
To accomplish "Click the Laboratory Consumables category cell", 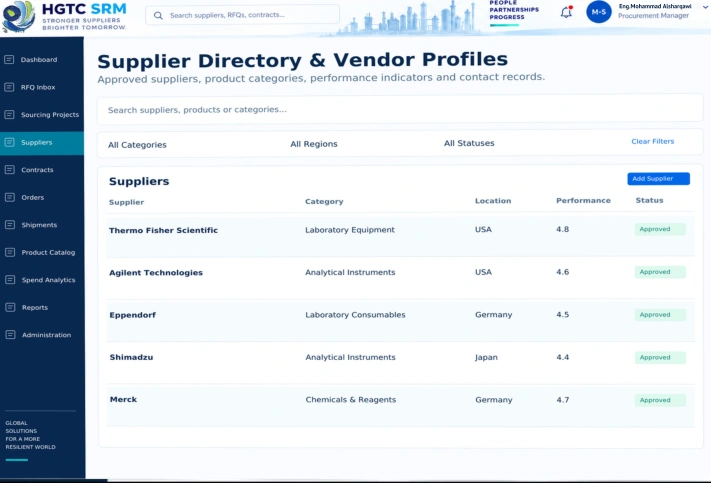I will click(x=355, y=315).
